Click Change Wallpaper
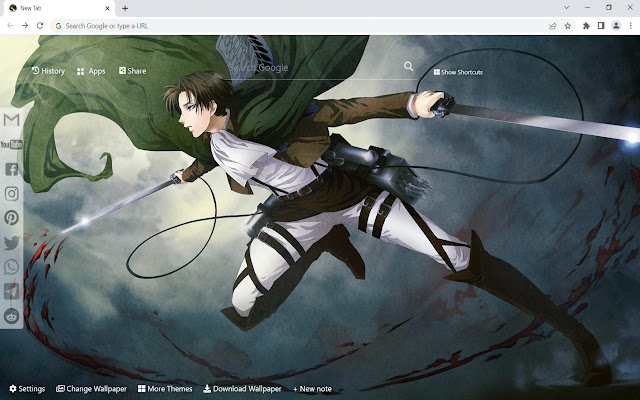The width and height of the screenshot is (640, 400). pyautogui.click(x=91, y=389)
